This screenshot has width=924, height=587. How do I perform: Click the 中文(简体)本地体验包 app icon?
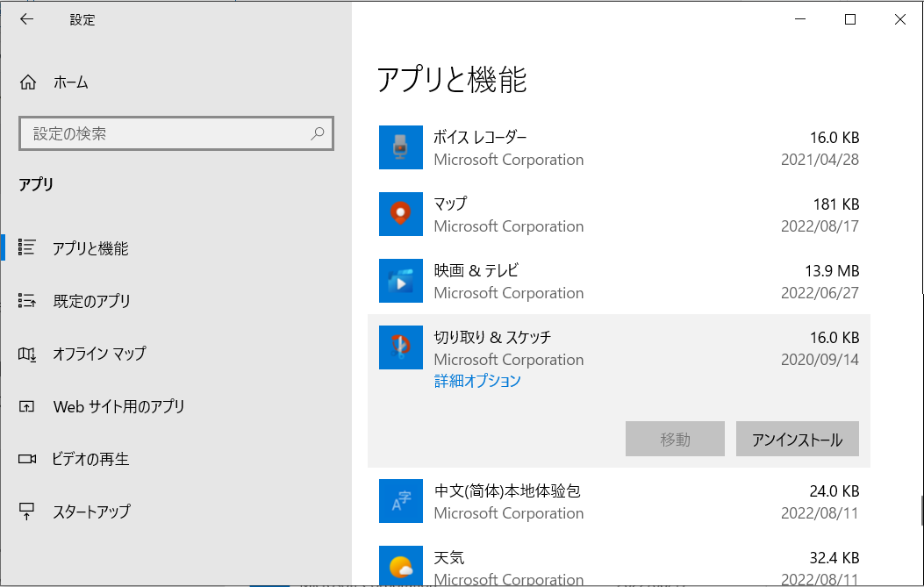tap(401, 501)
